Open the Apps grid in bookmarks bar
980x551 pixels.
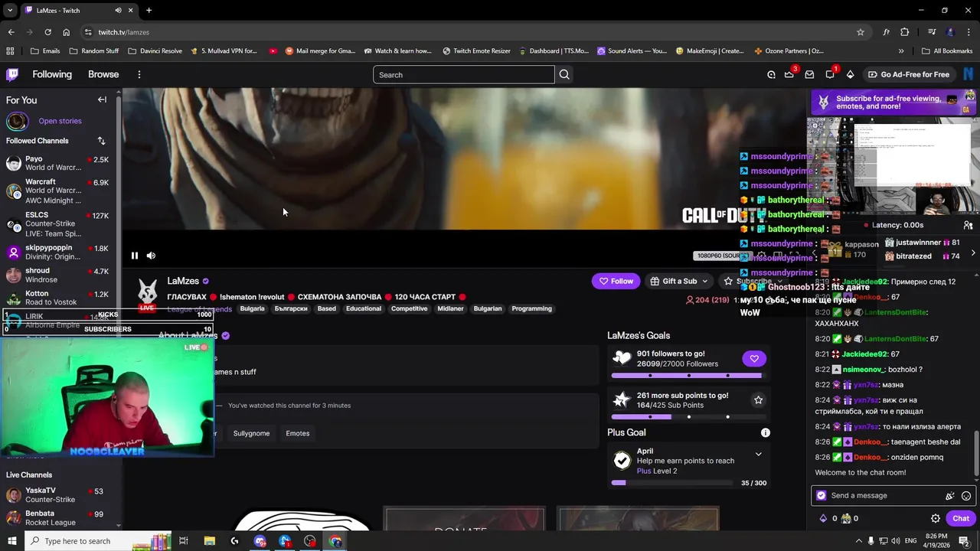pos(10,51)
